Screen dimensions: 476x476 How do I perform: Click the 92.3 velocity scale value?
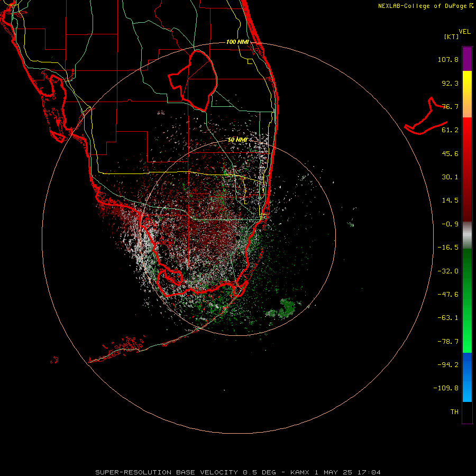point(450,83)
